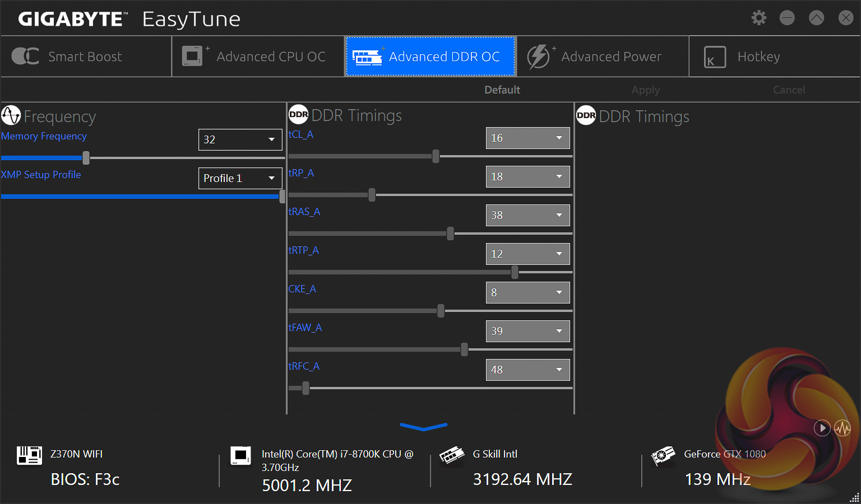Click the tFAW_A slider handle
The image size is (861, 504).
(465, 349)
